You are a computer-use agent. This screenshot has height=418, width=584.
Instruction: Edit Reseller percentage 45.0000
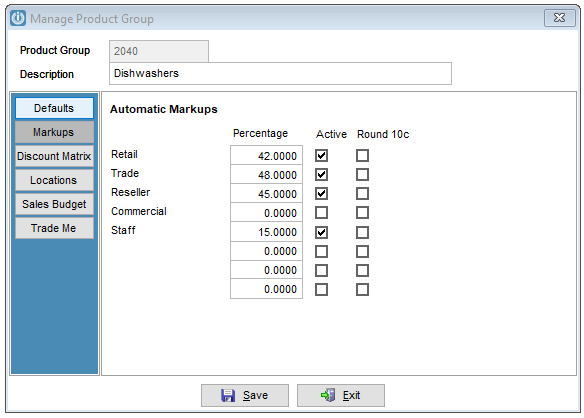point(266,194)
